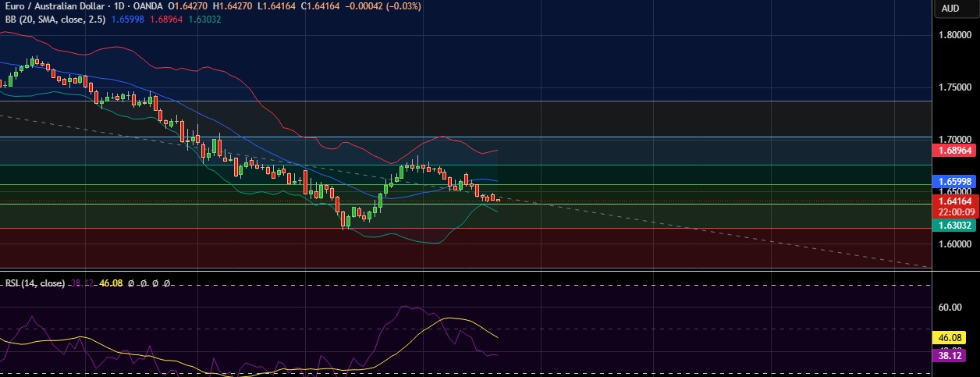Click the red BB upper value 1.68964 in legend

point(165,19)
